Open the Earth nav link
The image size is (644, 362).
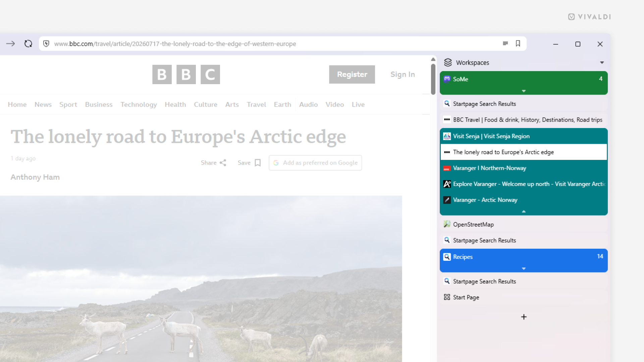click(282, 104)
